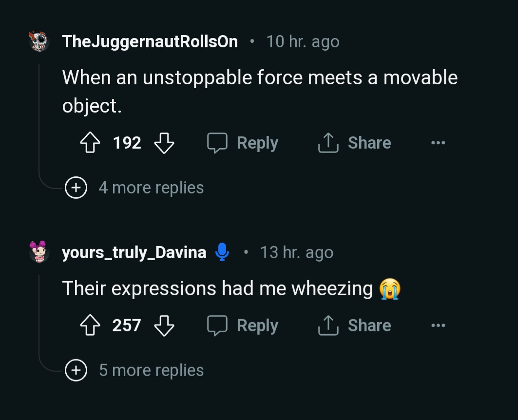Visit yours_truly_Davina username link
The width and height of the screenshot is (518, 420).
[134, 252]
